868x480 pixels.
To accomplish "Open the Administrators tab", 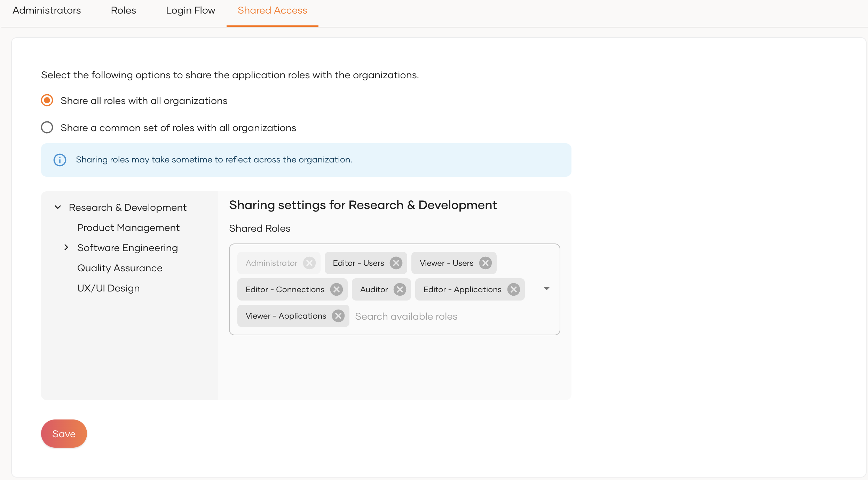I will 47,10.
